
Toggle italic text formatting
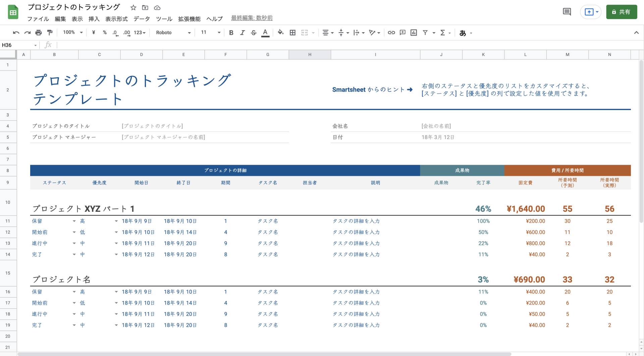[x=242, y=33]
